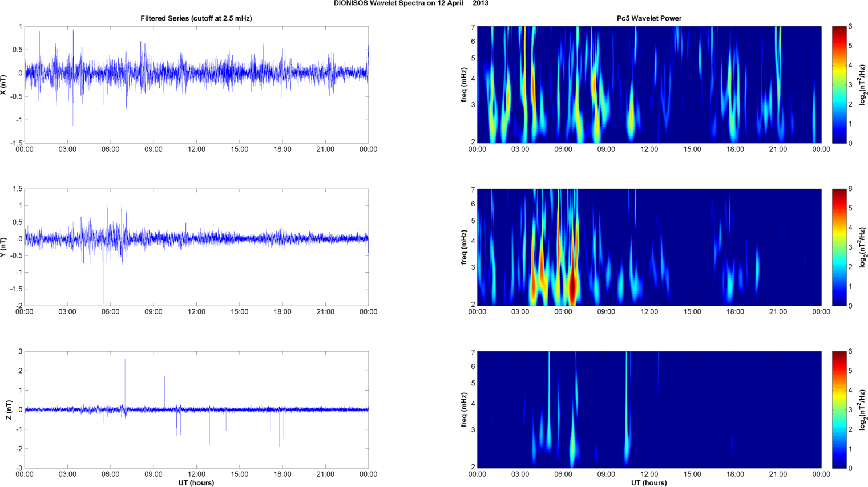Click the top spectrogram's "freq (mHz)" label
The height and width of the screenshot is (487, 868).
[465, 84]
